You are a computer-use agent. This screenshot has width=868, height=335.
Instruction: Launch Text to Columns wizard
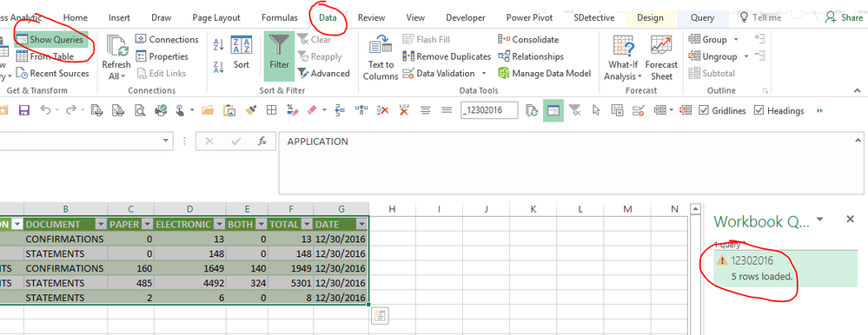tap(381, 58)
